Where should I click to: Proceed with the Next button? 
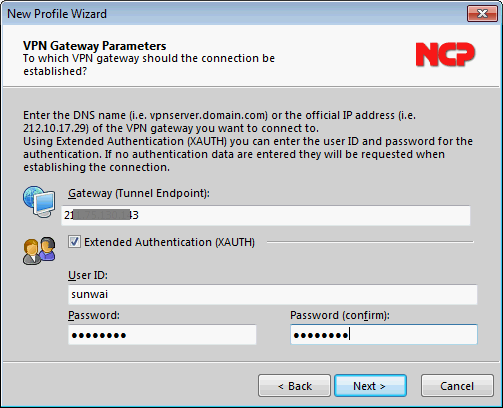pos(370,386)
